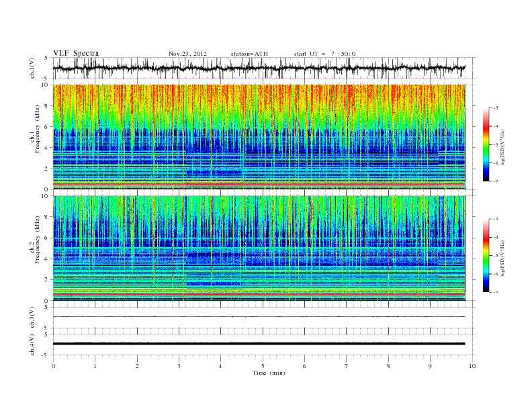532x411 pixels.
Task: Select the date text "Nov.23, 2012"
Action: [187, 54]
